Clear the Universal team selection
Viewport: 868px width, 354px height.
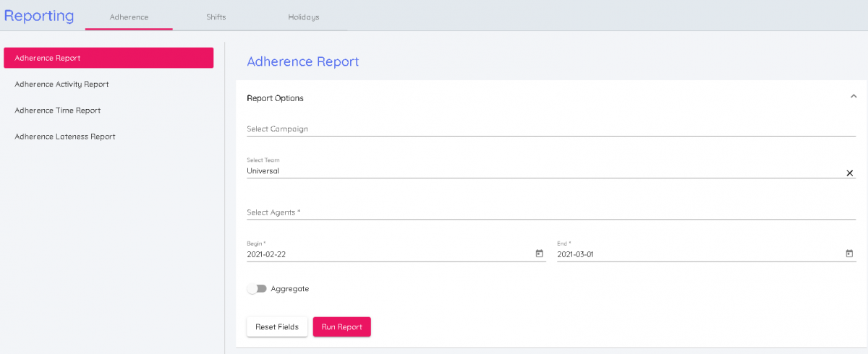[x=849, y=173]
